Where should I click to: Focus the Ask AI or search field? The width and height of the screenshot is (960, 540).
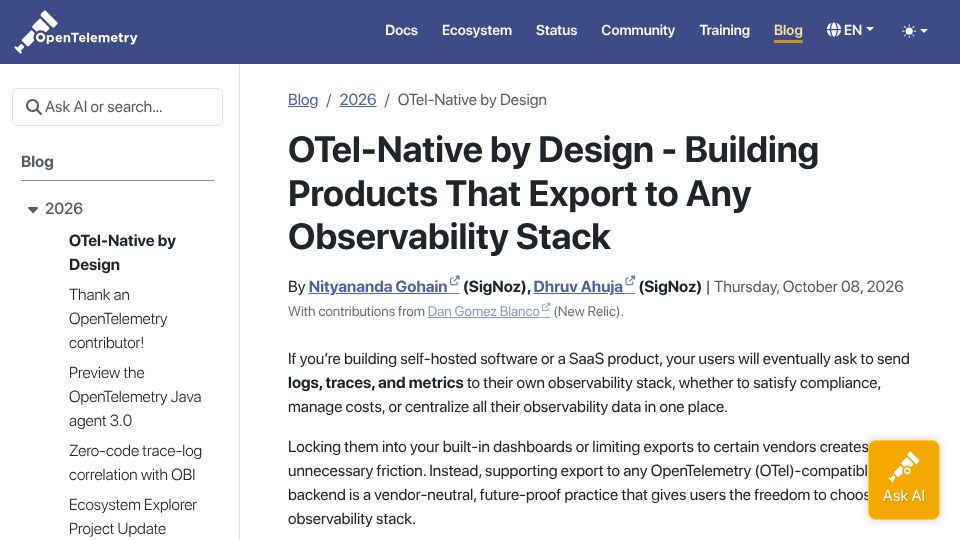pyautogui.click(x=118, y=107)
